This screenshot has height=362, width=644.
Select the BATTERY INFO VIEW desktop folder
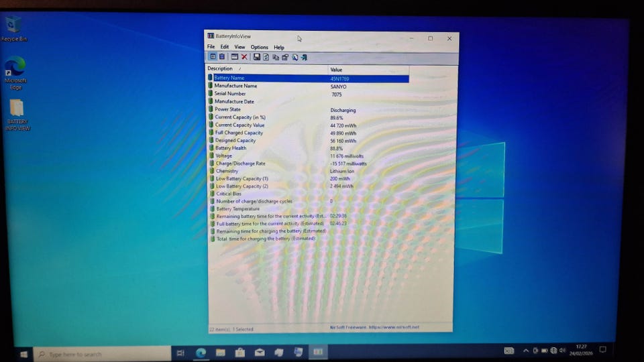point(17,115)
